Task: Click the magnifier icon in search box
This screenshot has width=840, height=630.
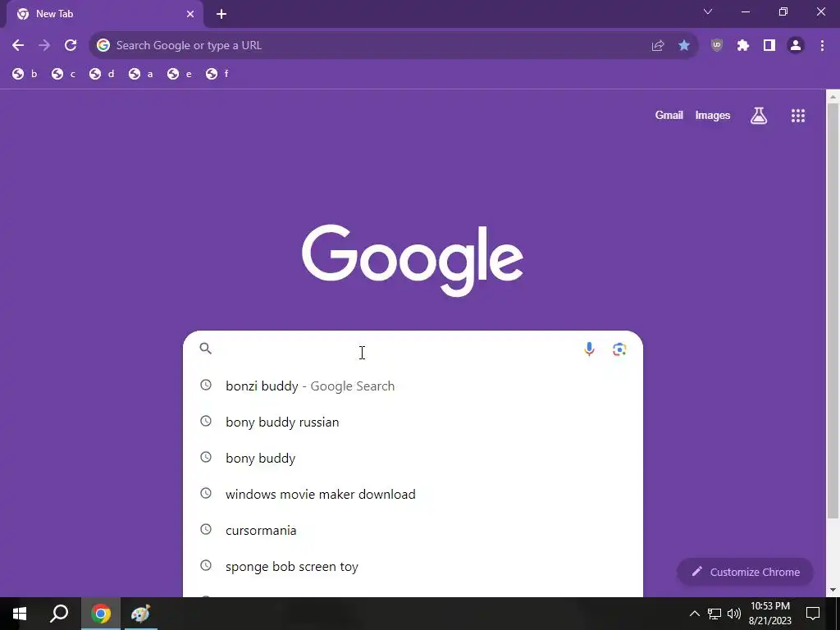Action: (x=206, y=349)
